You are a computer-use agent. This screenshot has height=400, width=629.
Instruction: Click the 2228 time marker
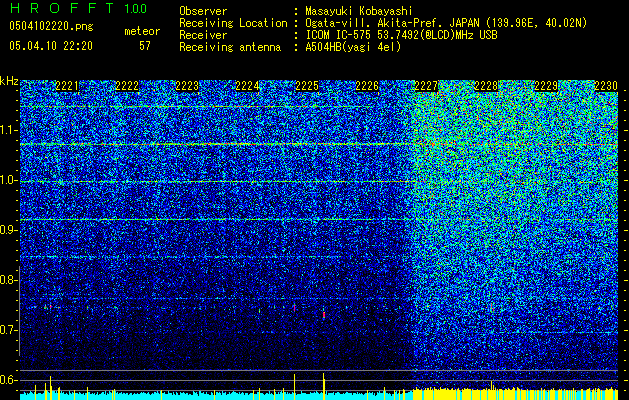[x=486, y=86]
